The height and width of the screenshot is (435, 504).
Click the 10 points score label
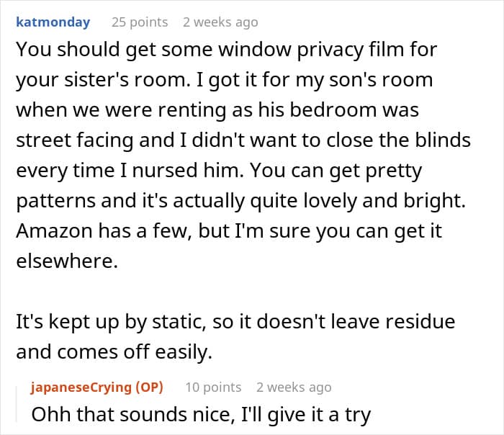(213, 387)
